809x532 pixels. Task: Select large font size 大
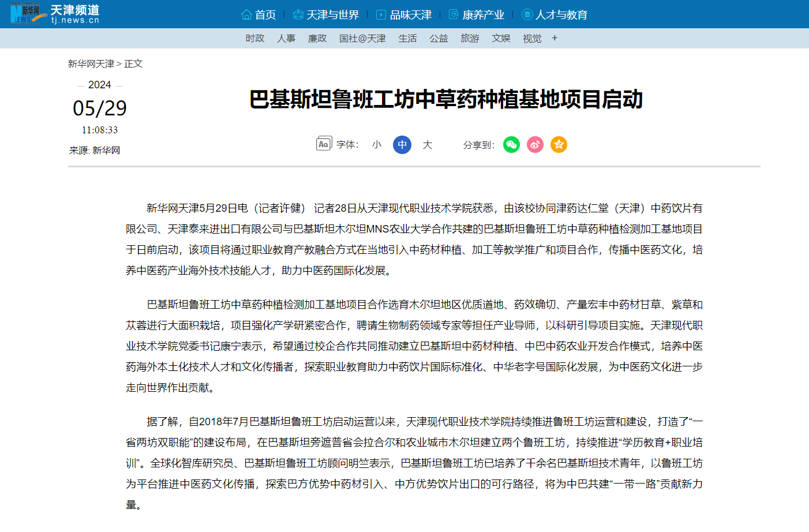point(427,144)
